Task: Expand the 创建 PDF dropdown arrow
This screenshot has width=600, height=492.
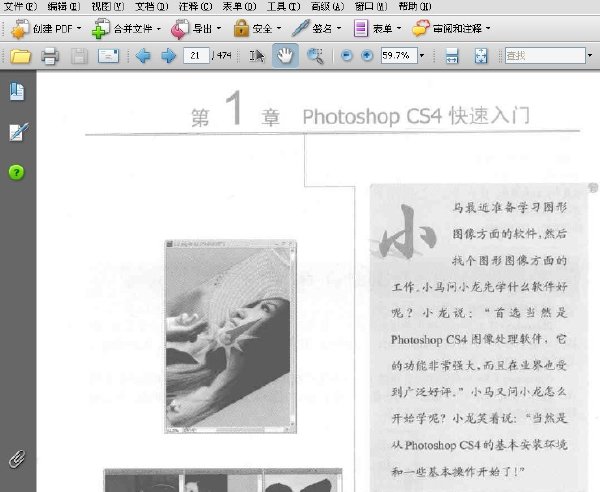Action: point(79,28)
